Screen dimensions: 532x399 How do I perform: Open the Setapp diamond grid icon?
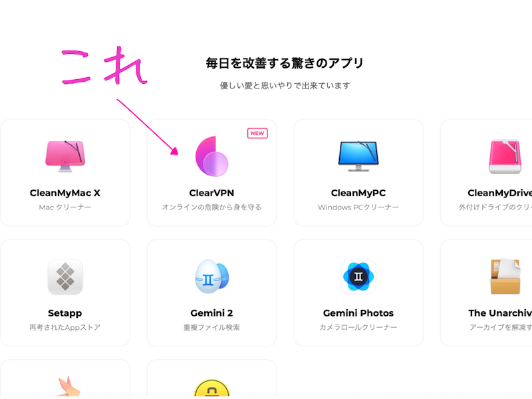pyautogui.click(x=65, y=277)
